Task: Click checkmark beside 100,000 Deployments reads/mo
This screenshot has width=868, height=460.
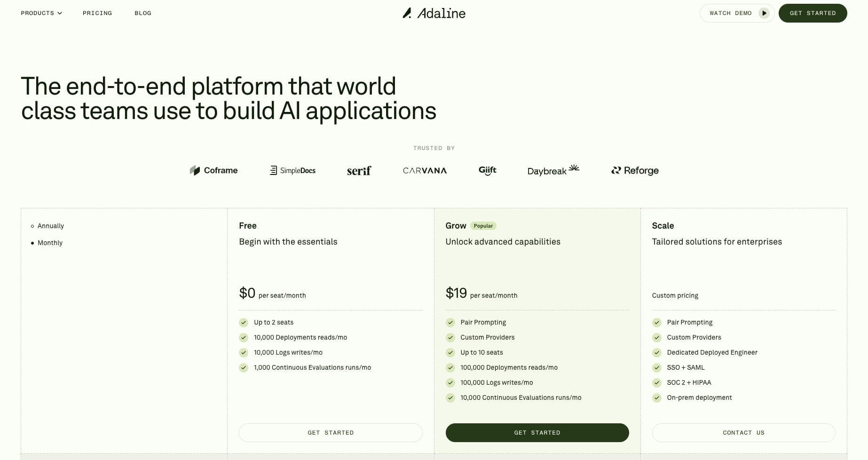Action: (x=450, y=368)
